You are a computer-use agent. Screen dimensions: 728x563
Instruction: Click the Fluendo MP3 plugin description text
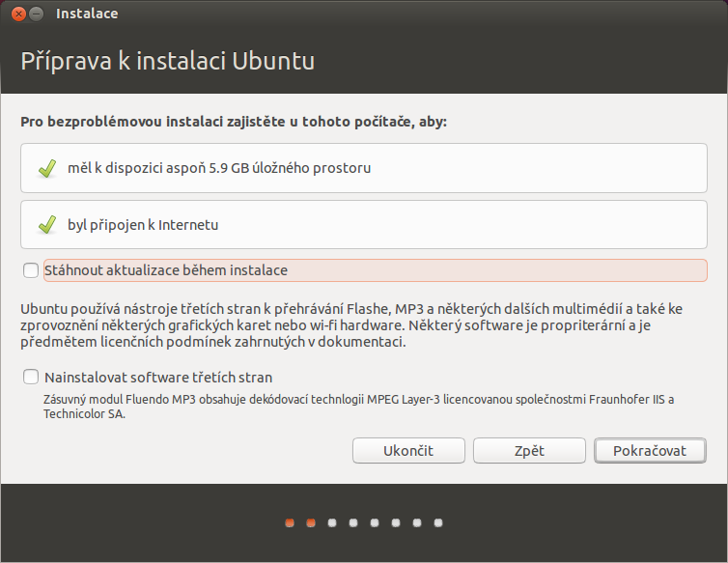point(358,407)
